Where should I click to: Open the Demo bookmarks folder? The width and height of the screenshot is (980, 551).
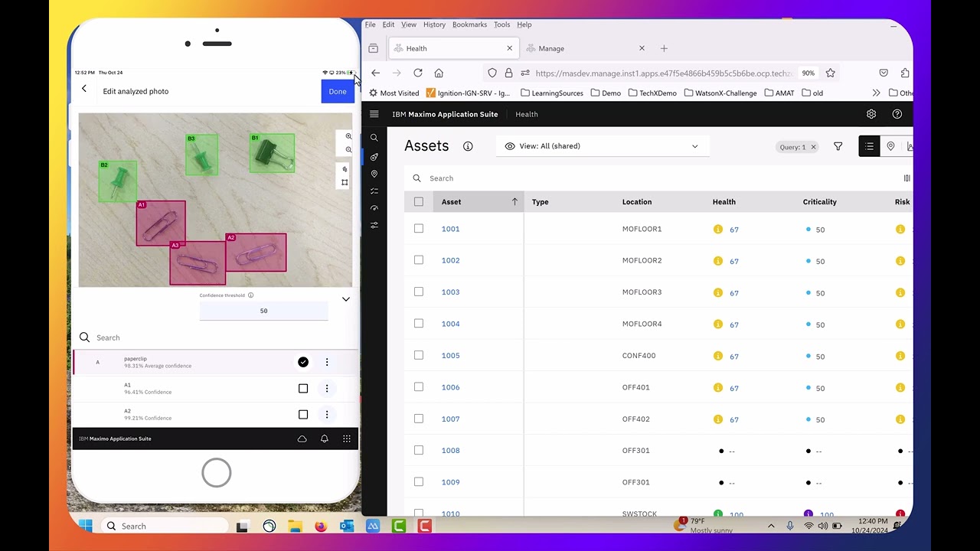pyautogui.click(x=605, y=93)
